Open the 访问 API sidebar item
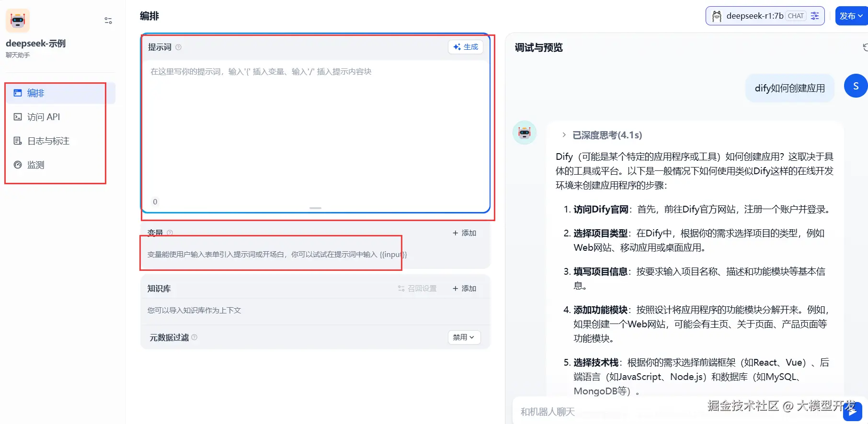Viewport: 868px width, 424px height. click(x=61, y=117)
